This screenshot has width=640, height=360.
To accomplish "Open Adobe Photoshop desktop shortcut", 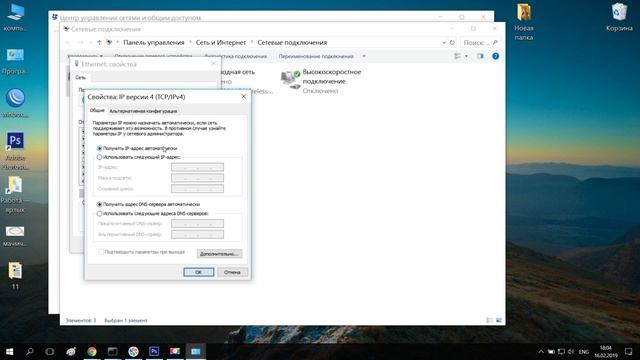I will [x=15, y=151].
